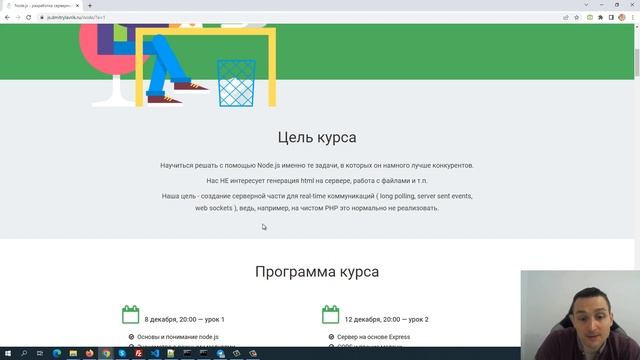Launch Firefox from taskbar
The height and width of the screenshot is (360, 640).
(x=89, y=353)
